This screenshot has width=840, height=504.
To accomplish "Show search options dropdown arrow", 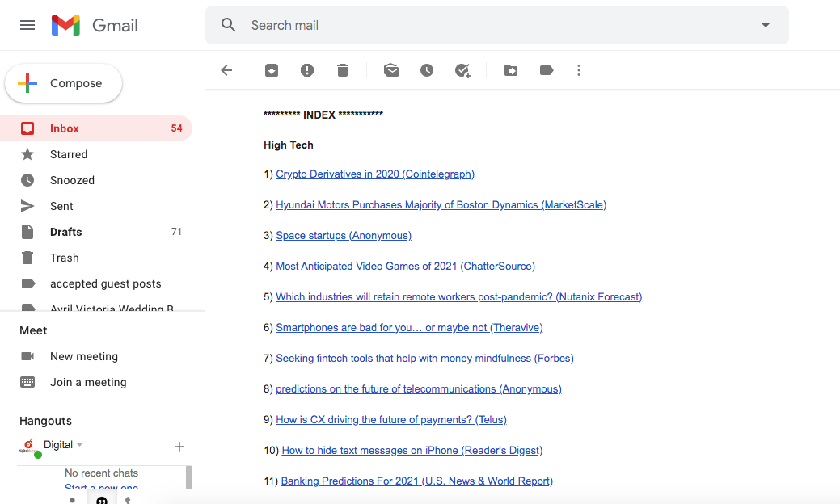I will (766, 25).
